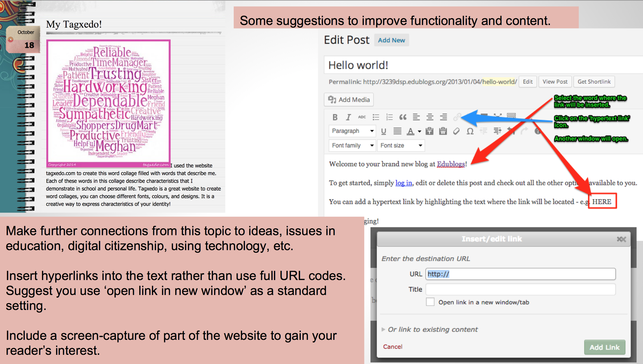This screenshot has width=643, height=364.
Task: Click the Paste from Word icon
Action: (443, 131)
